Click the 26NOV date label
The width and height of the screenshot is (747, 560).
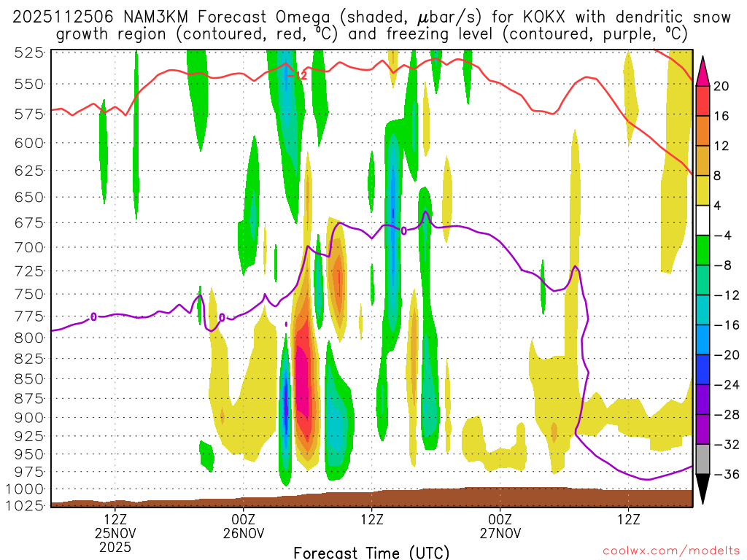point(244,533)
